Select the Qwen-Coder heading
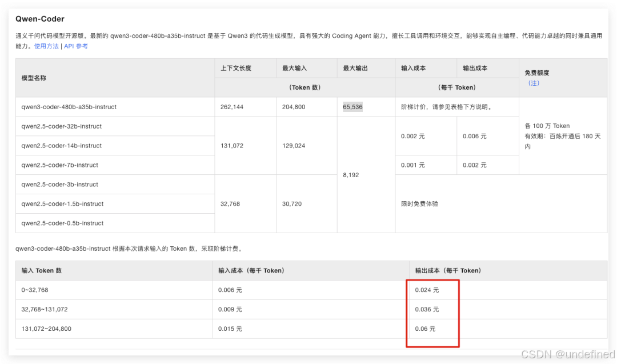The width and height of the screenshot is (617, 364). [x=40, y=18]
